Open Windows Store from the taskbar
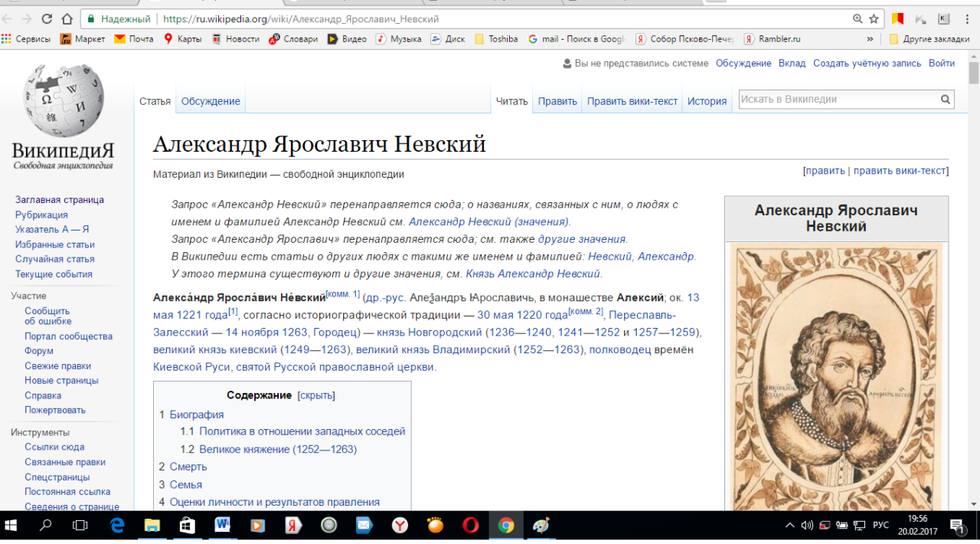The height and width of the screenshot is (544, 980). point(187,526)
